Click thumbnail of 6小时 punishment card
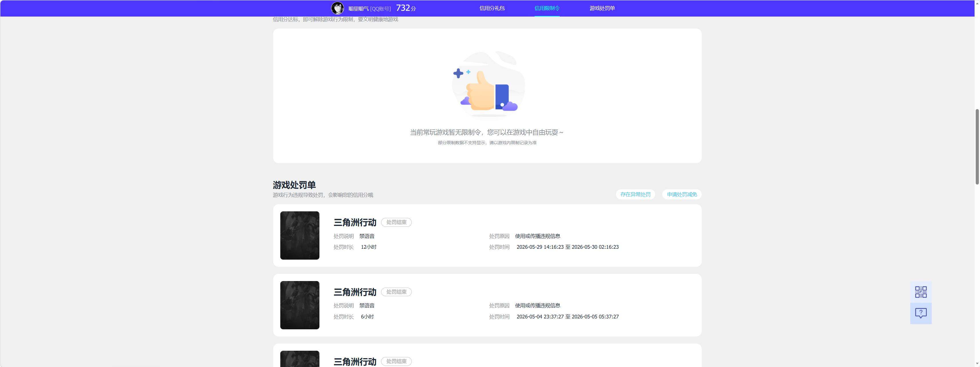980x367 pixels. click(x=300, y=305)
